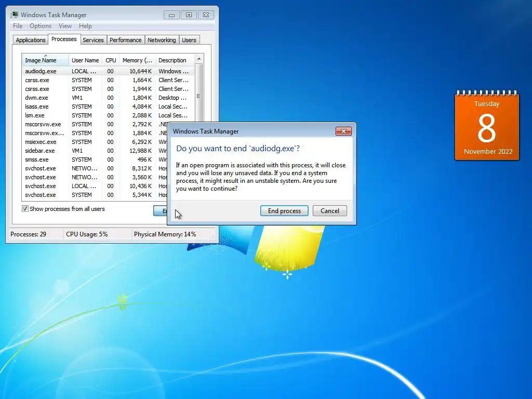532x399 pixels.
Task: Select svchost.exe using 3,560 K
Action: coord(95,177)
